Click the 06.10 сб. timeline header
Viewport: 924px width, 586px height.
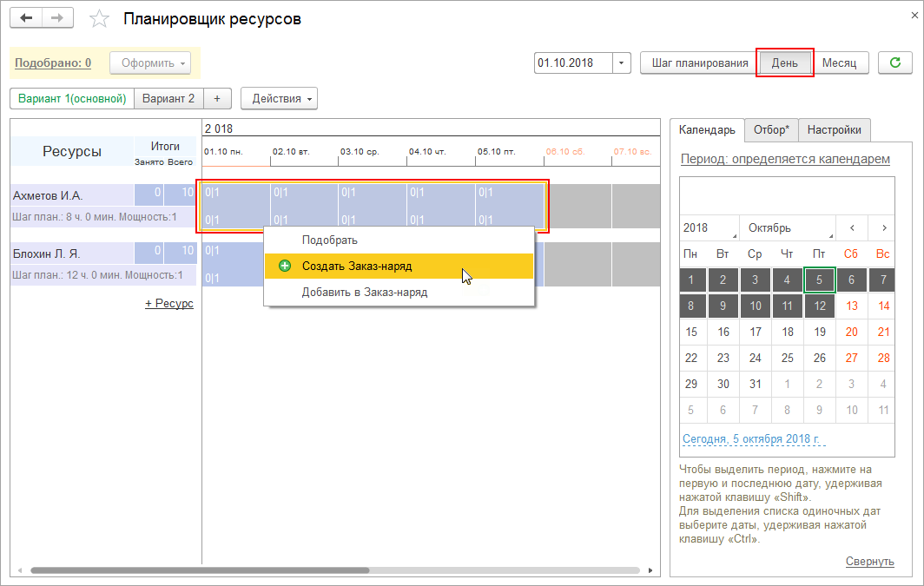click(x=564, y=151)
